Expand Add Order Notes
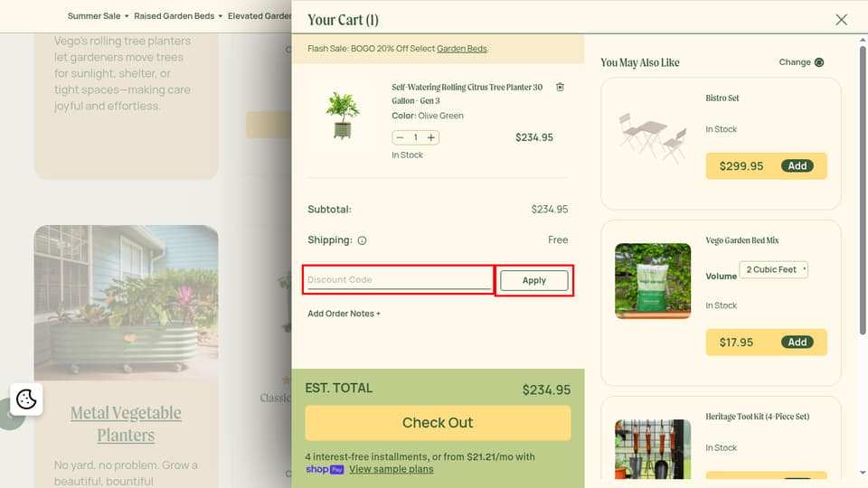Image resolution: width=868 pixels, height=488 pixels. coord(344,314)
